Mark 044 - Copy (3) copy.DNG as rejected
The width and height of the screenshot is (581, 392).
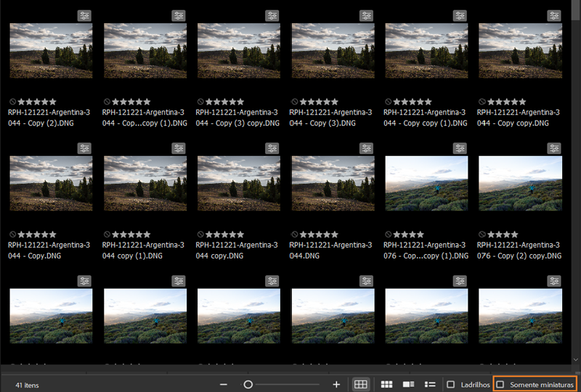pos(200,102)
